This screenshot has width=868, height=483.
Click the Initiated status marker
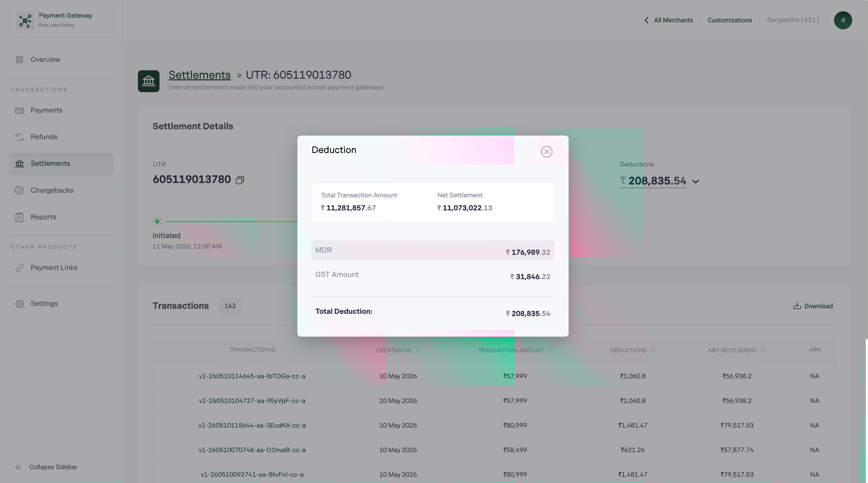coord(157,221)
